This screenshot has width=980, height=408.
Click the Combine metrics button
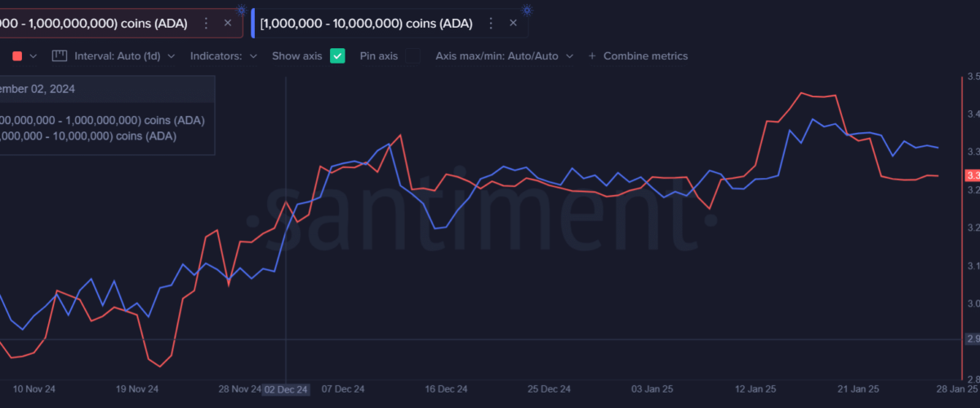[645, 56]
